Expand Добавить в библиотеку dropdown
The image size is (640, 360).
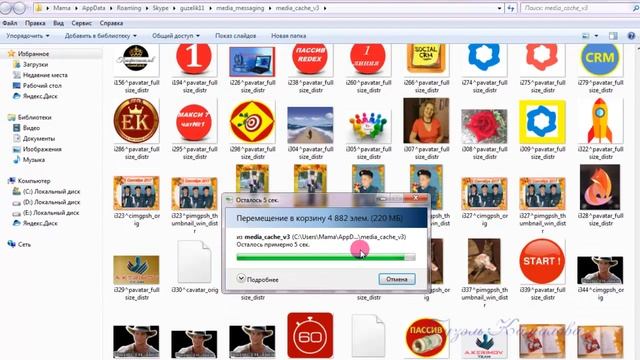pos(100,36)
